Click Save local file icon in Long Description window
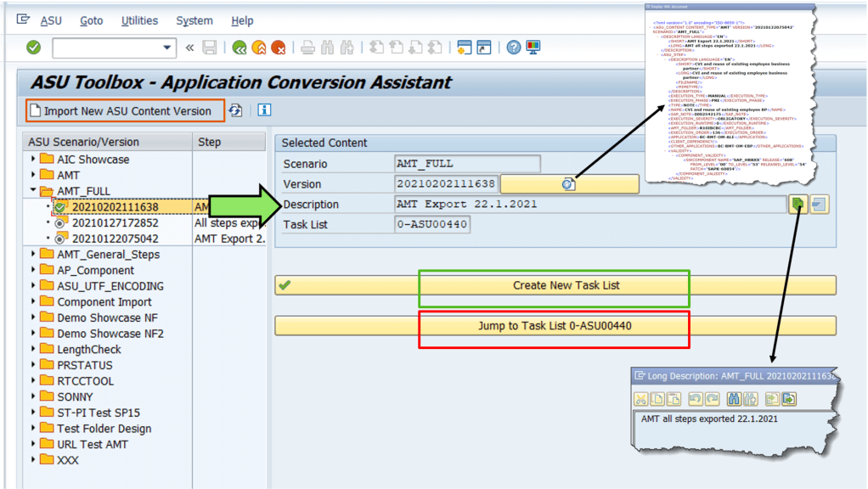Screen dimensions: 868x489 point(789,399)
